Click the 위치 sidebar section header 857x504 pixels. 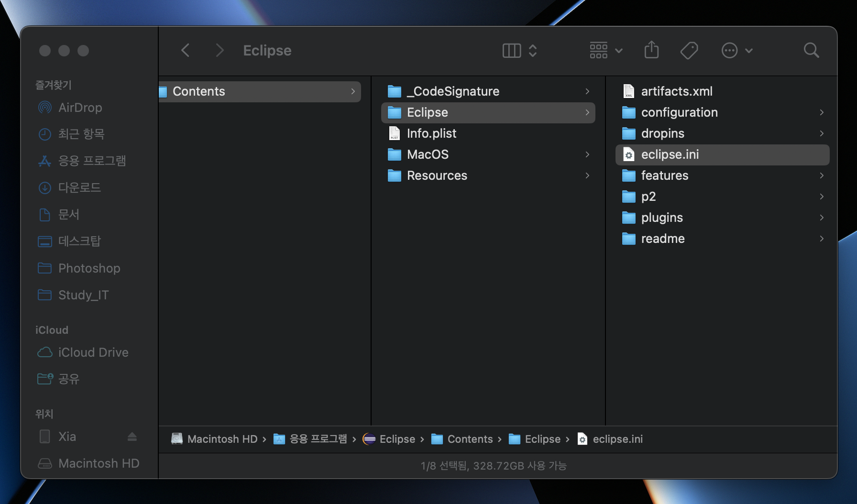44,414
